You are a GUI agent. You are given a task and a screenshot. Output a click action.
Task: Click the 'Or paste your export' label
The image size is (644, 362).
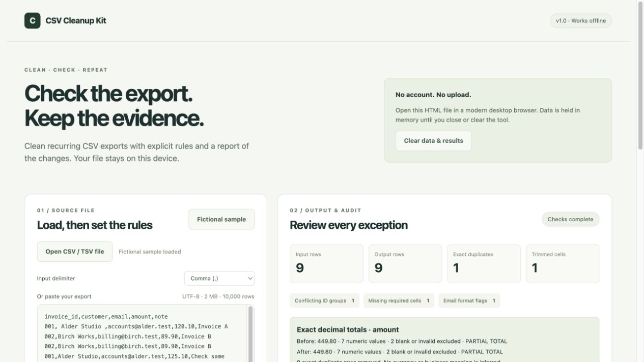pos(64,296)
